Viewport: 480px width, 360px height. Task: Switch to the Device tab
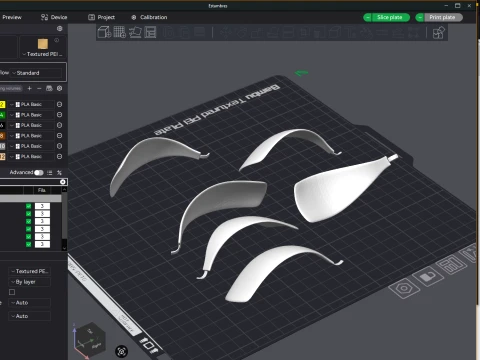pos(54,17)
